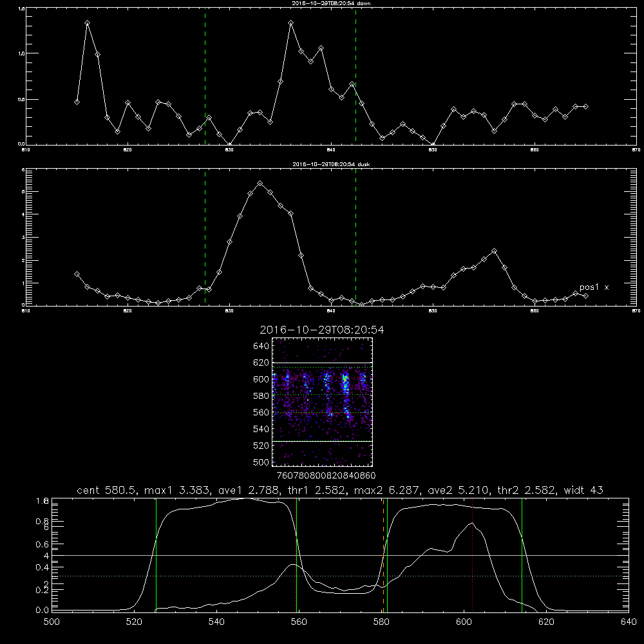Click the first peak marker in the dawn plot

[x=87, y=23]
